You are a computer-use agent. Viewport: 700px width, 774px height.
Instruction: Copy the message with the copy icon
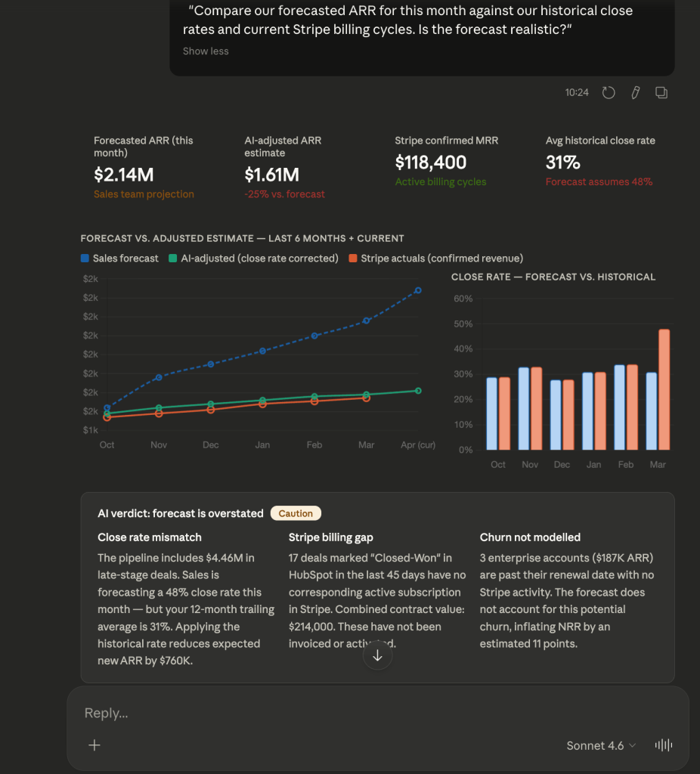661,93
